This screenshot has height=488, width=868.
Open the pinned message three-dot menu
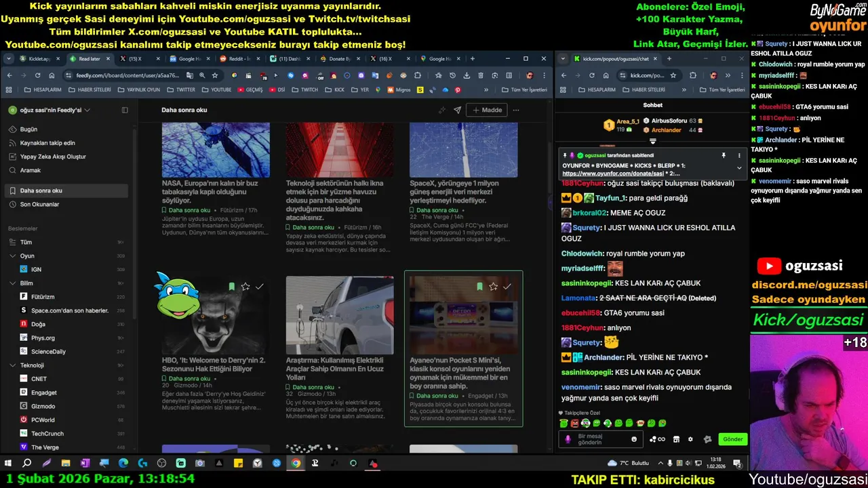(739, 155)
